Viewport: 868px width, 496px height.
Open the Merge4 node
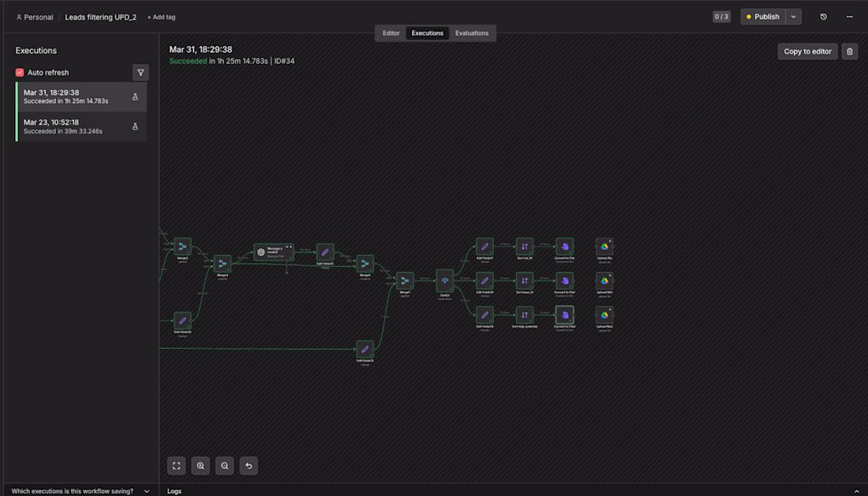222,263
